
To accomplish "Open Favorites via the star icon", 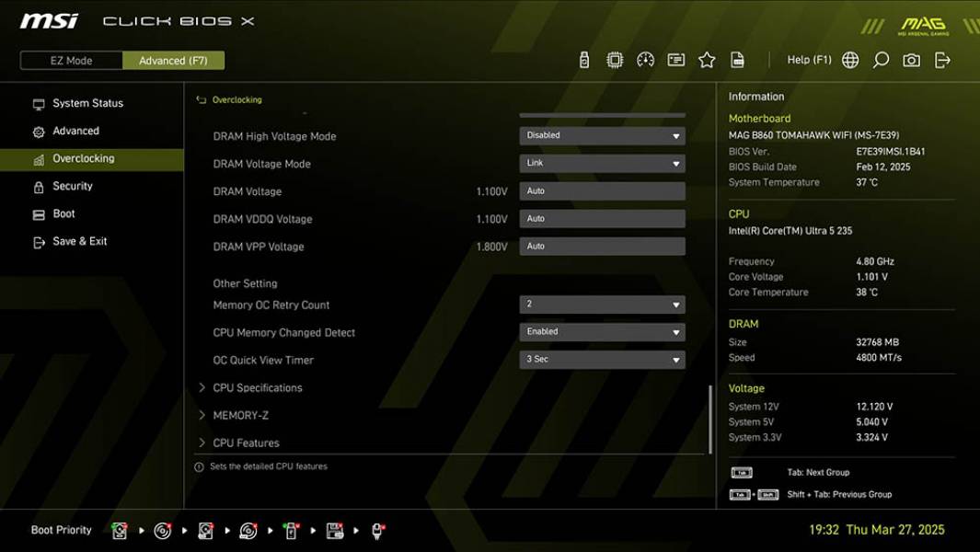I will [707, 60].
